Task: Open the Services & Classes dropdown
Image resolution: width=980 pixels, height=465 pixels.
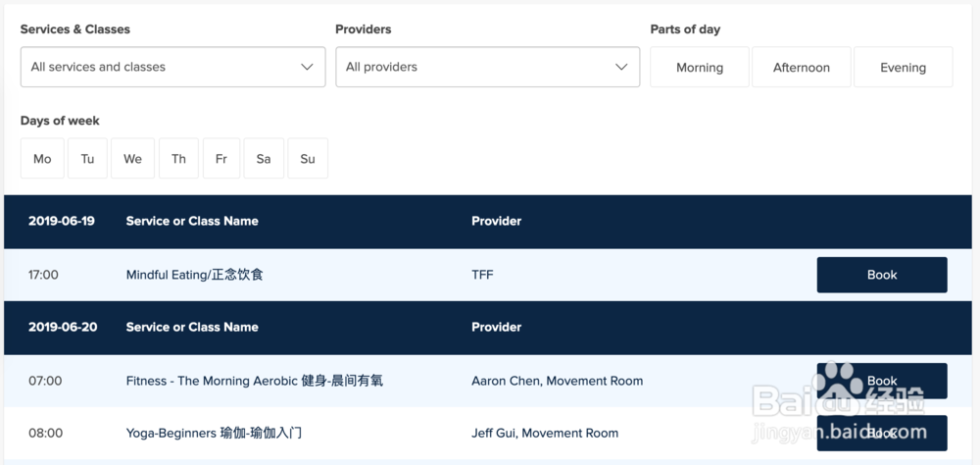Action: click(x=172, y=67)
